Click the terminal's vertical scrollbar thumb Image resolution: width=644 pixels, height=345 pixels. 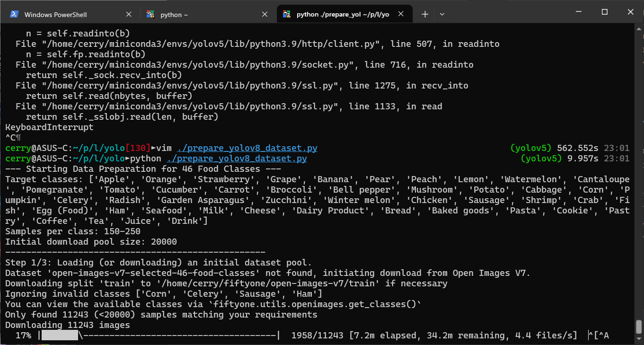coord(639,327)
